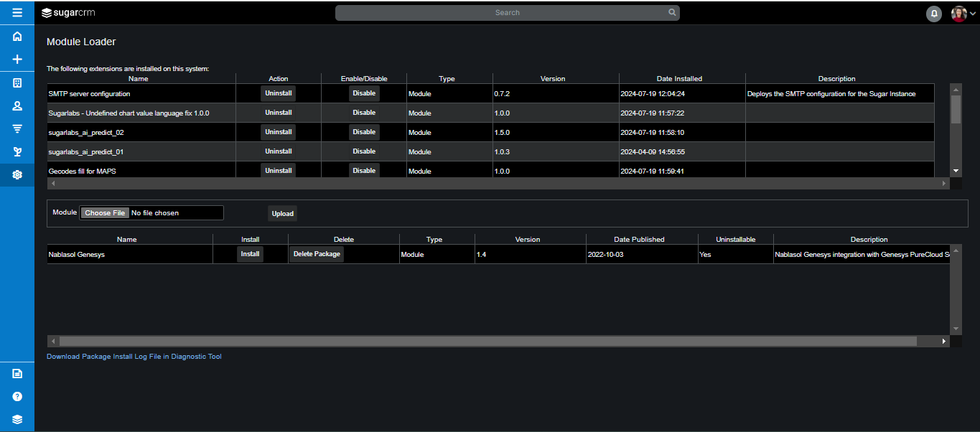The image size is (980, 432).
Task: Click the uploaded packages horizontal scrollbar thumb
Action: click(x=488, y=342)
